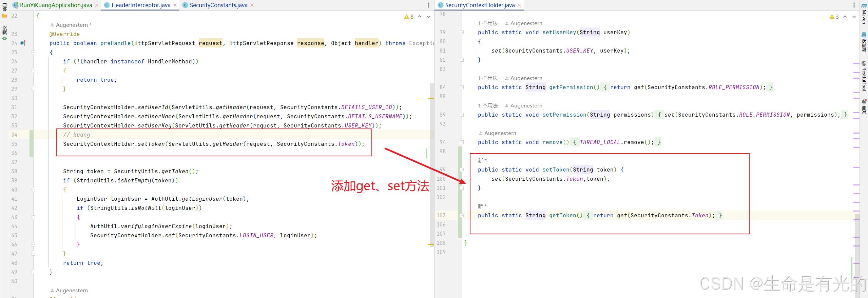Viewport: 868px width, 298px height.
Task: Click 'return true;' on line 48
Action: (83, 263)
